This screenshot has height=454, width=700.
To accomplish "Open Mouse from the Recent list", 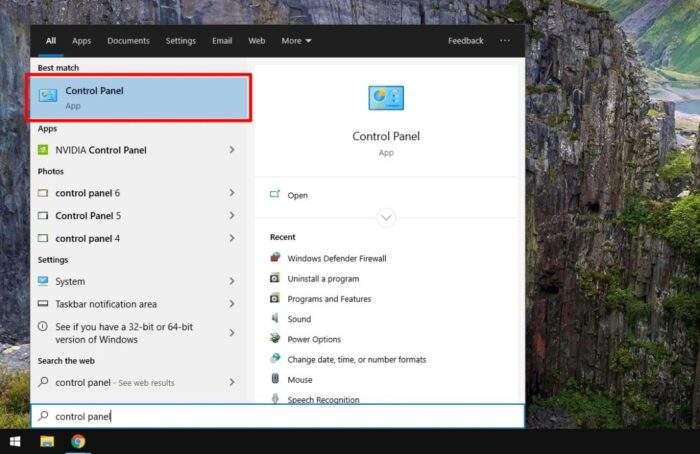I will pos(300,379).
